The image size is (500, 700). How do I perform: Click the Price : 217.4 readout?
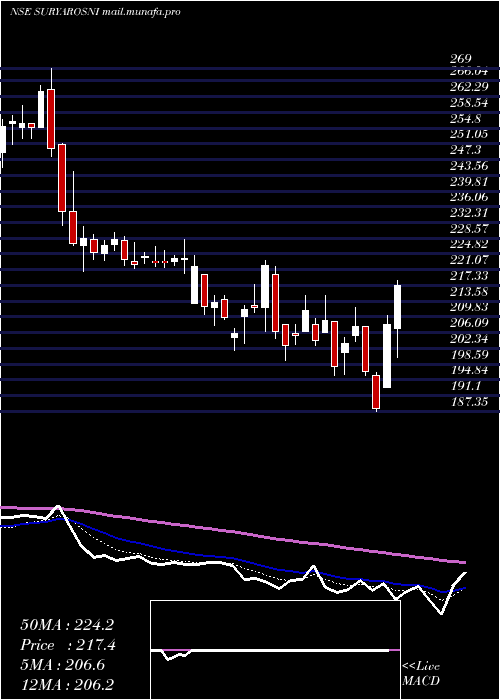click(68, 645)
